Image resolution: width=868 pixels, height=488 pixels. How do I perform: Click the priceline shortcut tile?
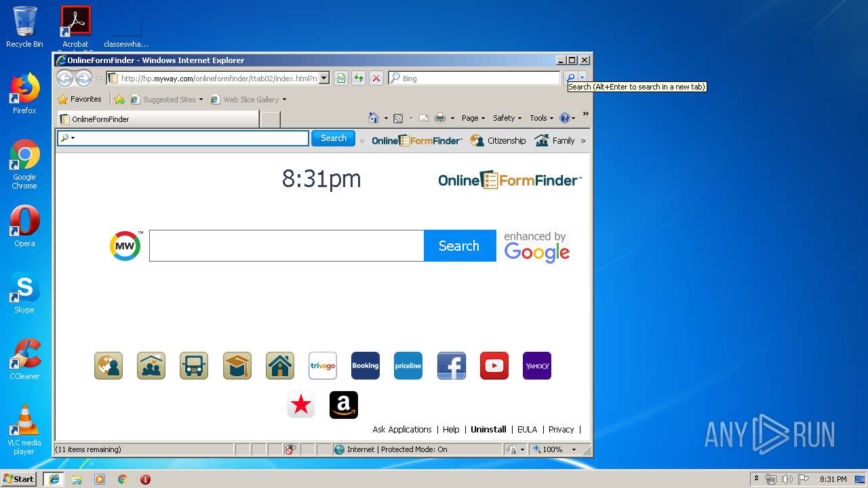click(408, 366)
